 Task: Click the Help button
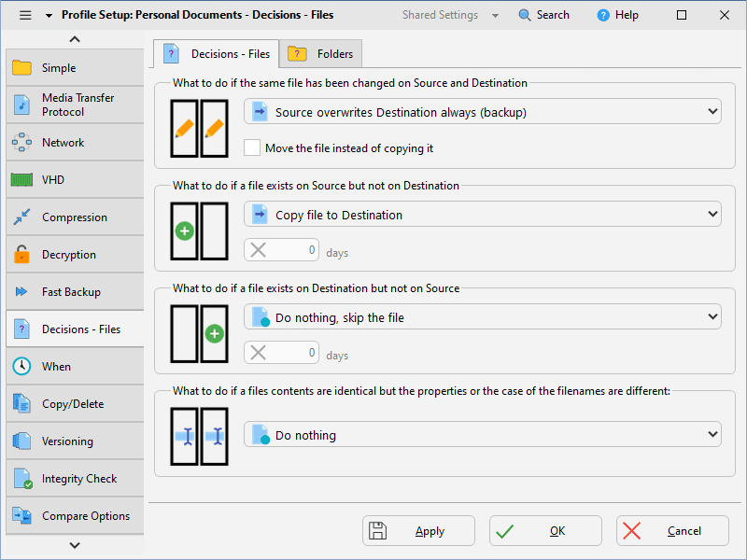click(617, 15)
